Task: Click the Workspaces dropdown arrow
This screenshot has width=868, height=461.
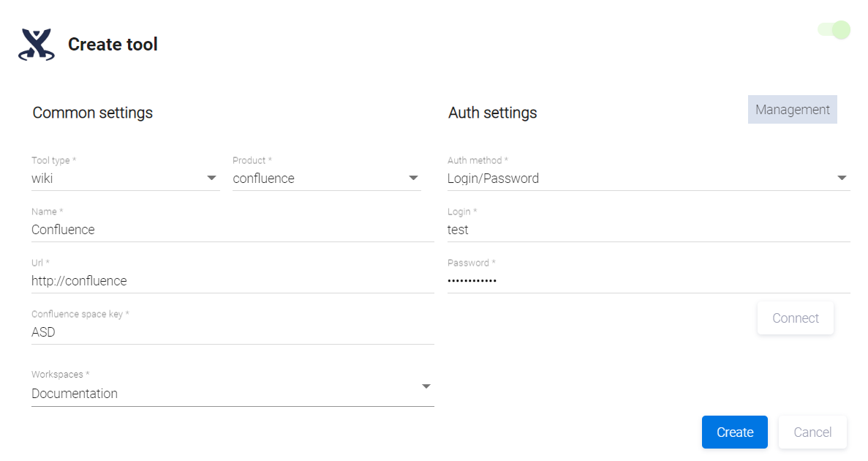Action: coord(426,386)
